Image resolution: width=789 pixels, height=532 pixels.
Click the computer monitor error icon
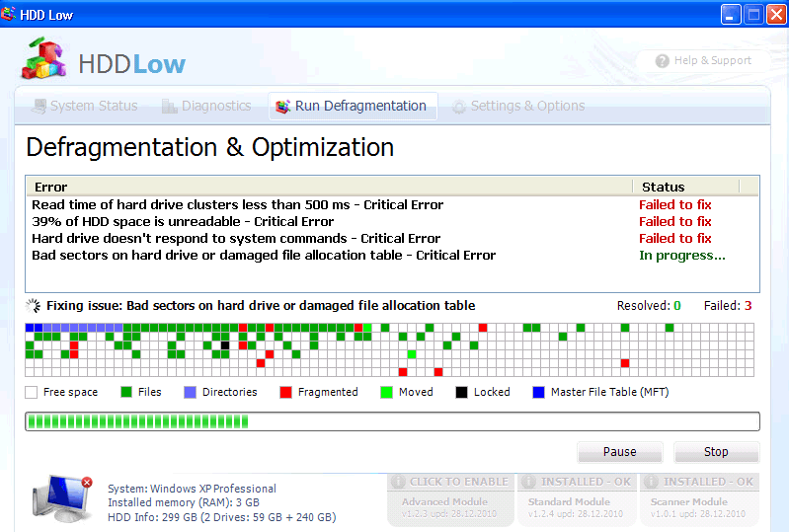tap(61, 497)
